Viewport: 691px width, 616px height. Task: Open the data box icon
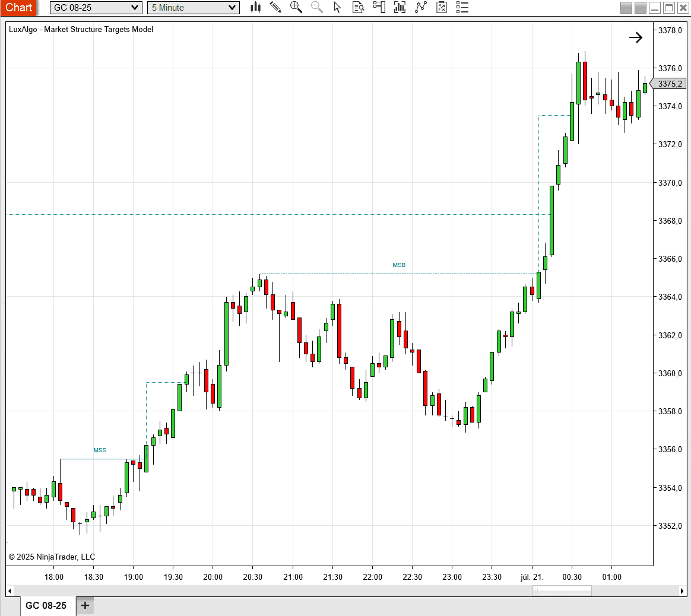point(358,8)
